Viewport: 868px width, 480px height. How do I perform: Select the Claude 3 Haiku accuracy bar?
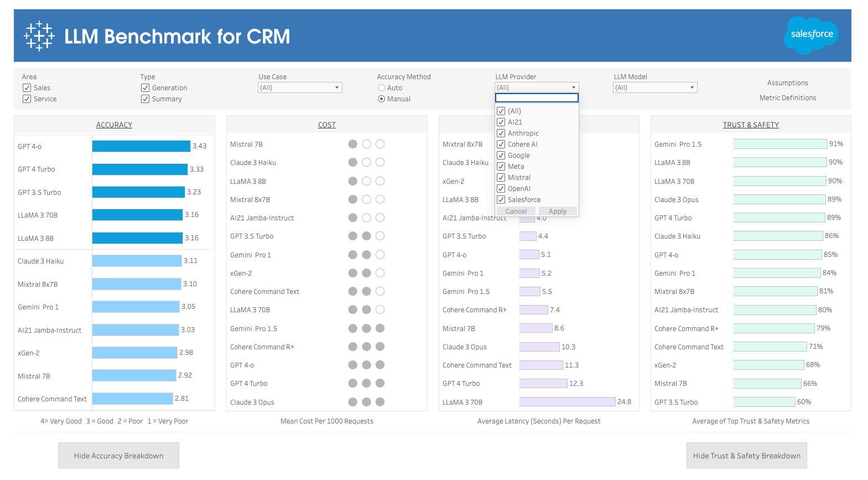pyautogui.click(x=137, y=261)
